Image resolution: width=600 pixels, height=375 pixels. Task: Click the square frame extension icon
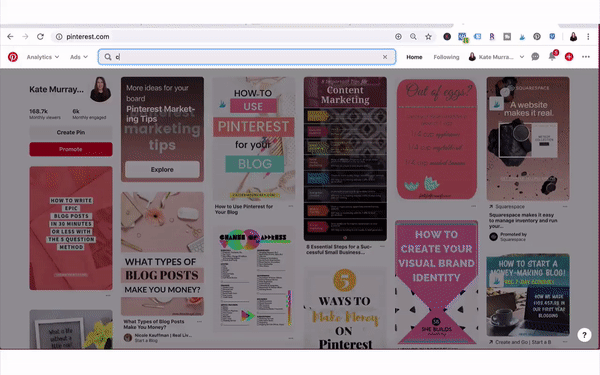click(507, 37)
